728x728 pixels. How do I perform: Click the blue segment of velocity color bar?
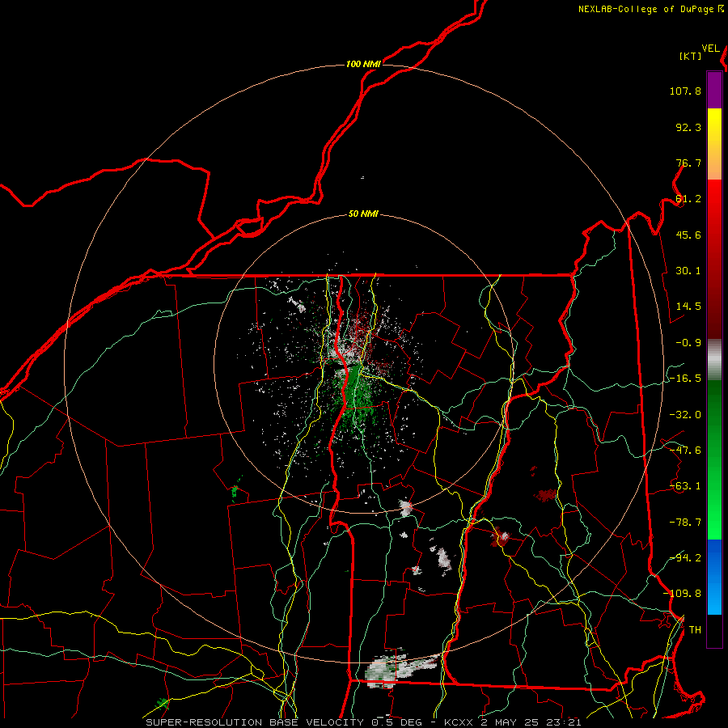tap(714, 577)
